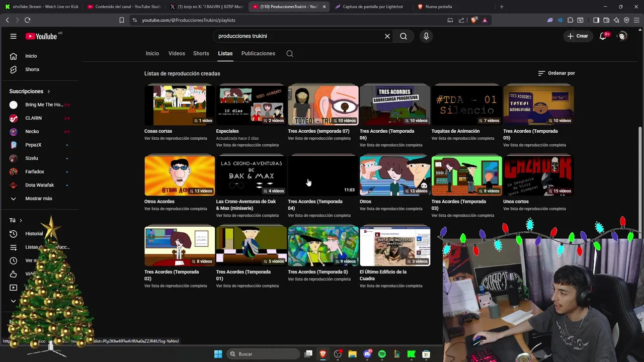Open the YouTube hamburger guide menu
This screenshot has height=362, width=644.
pos(14,36)
